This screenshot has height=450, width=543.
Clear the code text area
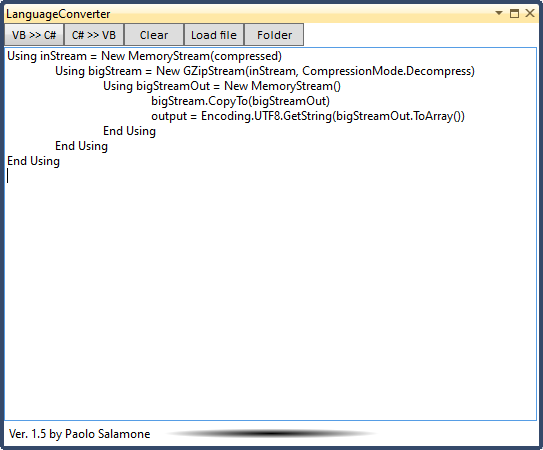coord(154,35)
